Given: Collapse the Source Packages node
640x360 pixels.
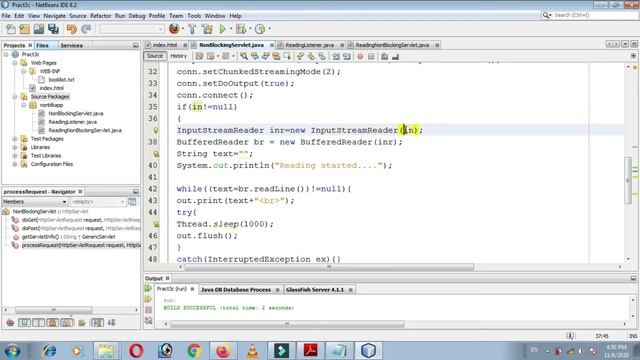Looking at the screenshot, I should 15,97.
